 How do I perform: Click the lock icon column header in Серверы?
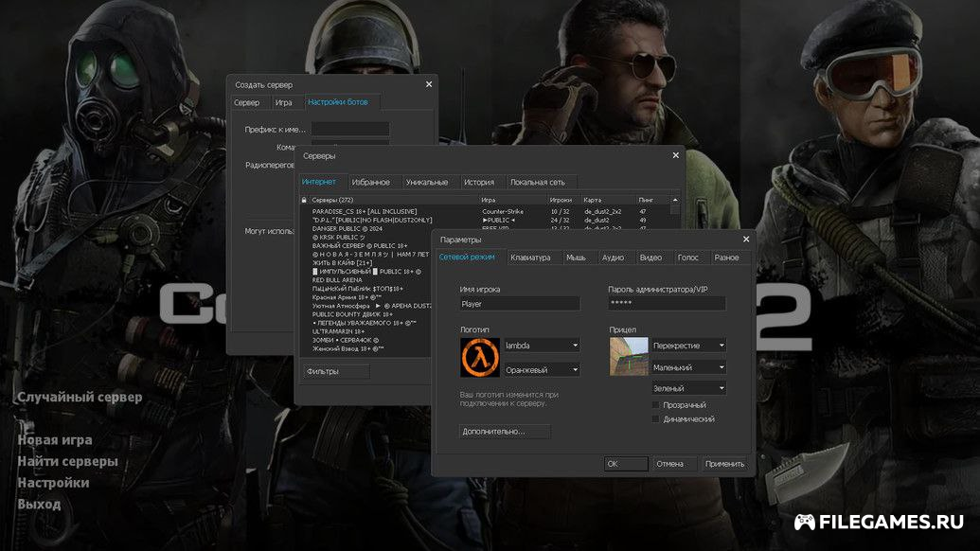click(304, 200)
